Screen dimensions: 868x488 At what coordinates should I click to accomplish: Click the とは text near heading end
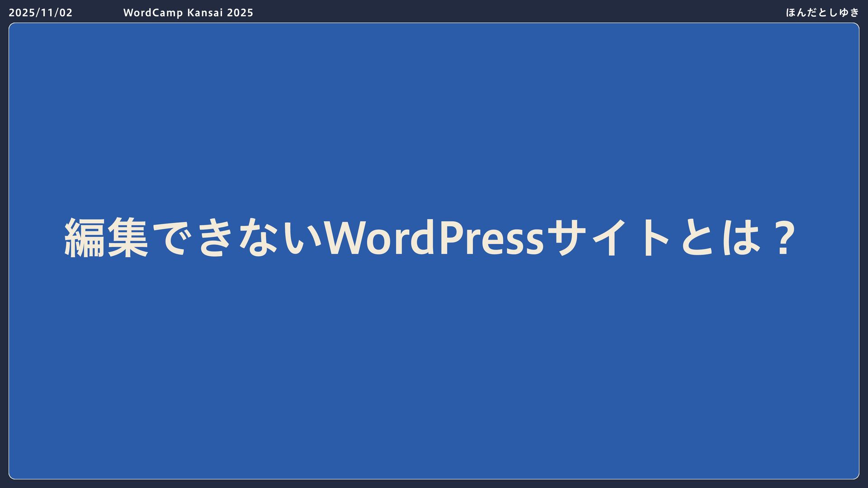coord(721,238)
